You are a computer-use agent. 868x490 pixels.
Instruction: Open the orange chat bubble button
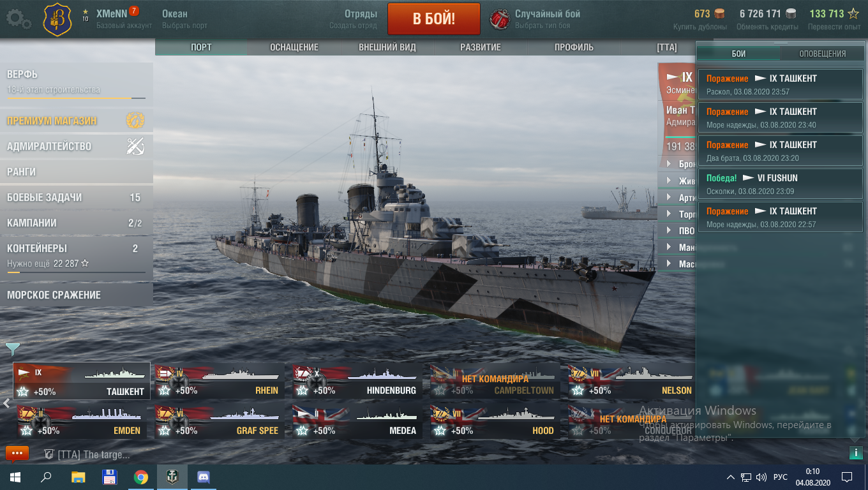[x=17, y=454]
